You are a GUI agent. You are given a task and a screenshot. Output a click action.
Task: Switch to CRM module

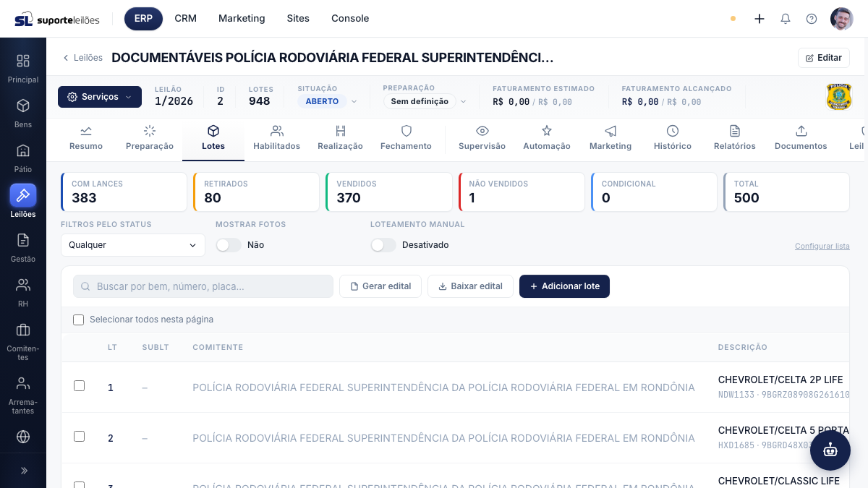[185, 19]
